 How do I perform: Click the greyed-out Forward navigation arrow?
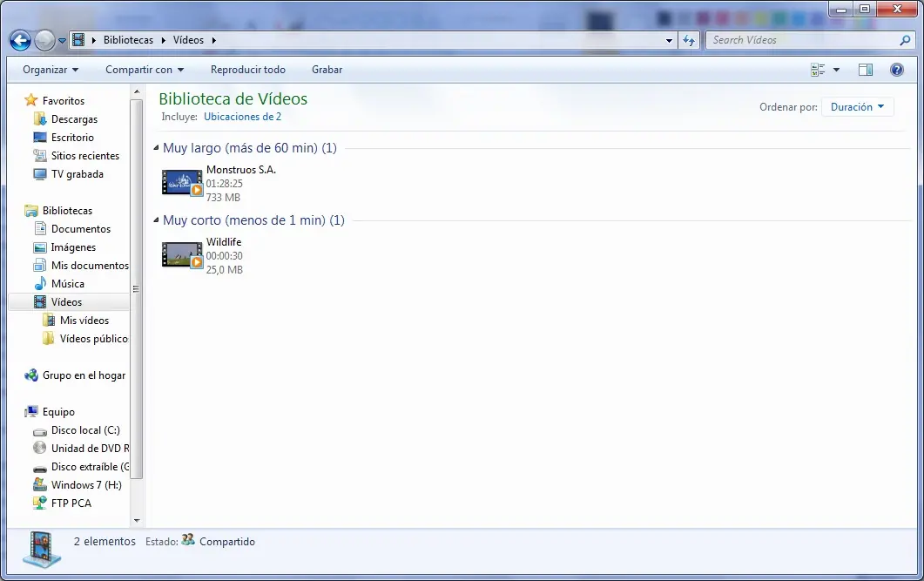point(44,40)
